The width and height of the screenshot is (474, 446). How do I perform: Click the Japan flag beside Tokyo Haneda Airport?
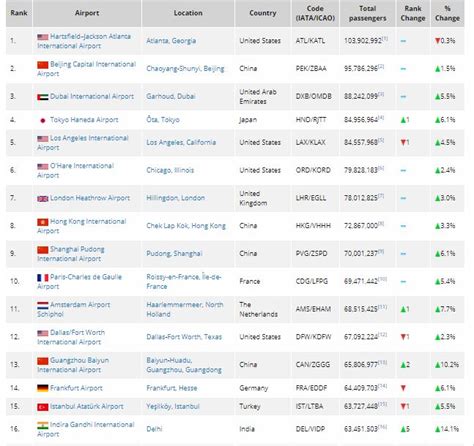click(43, 120)
